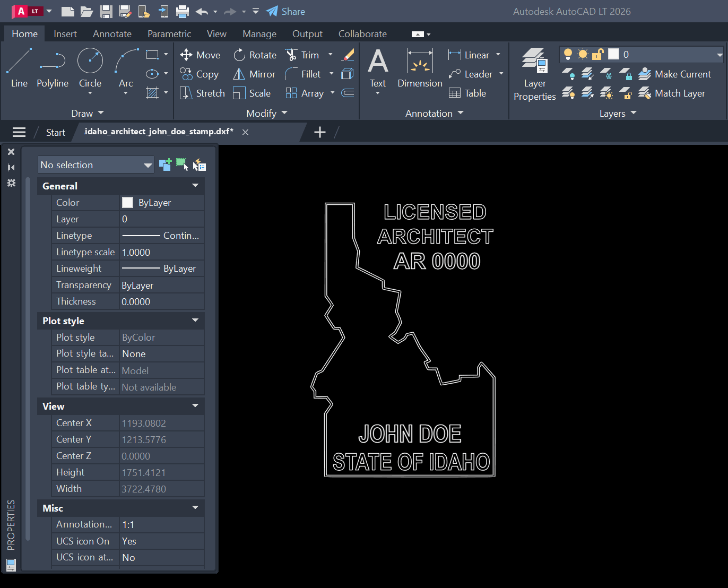Collapse the Plot style section
Viewport: 728px width, 588px height.
point(195,321)
